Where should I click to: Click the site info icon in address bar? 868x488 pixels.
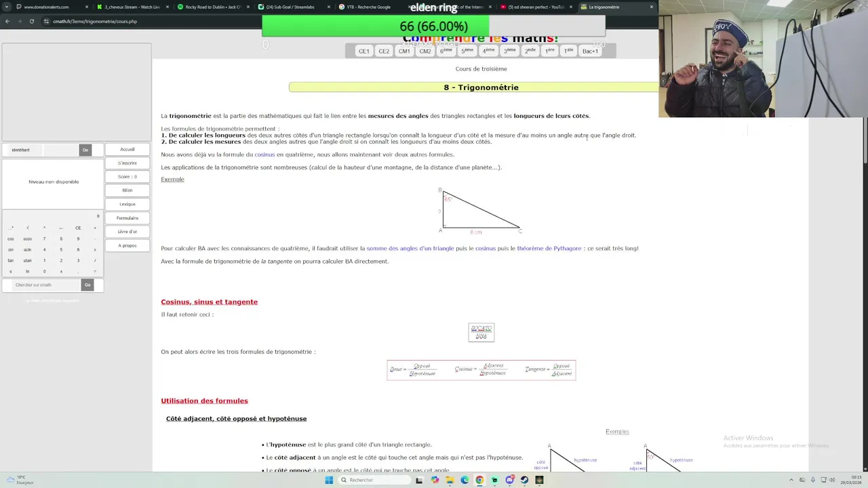(x=46, y=21)
